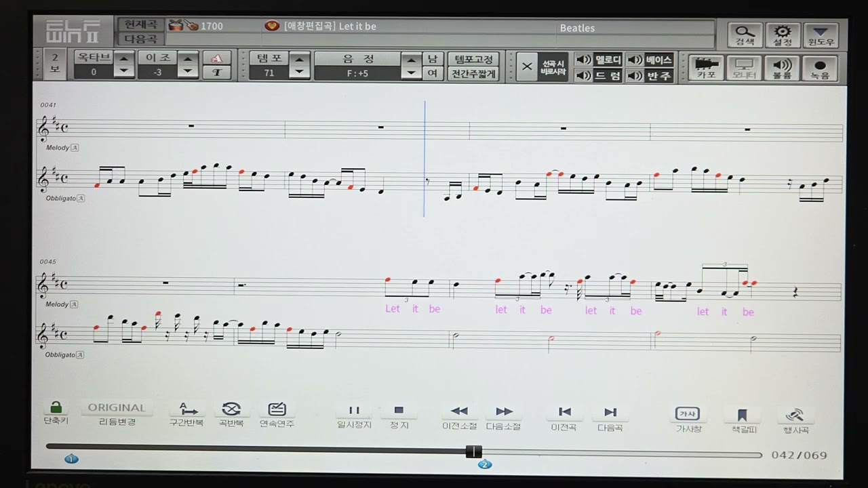Viewport: 868px width, 488px height.
Task: Click 전간주짧게 shorten interlude button
Action: 473,73
